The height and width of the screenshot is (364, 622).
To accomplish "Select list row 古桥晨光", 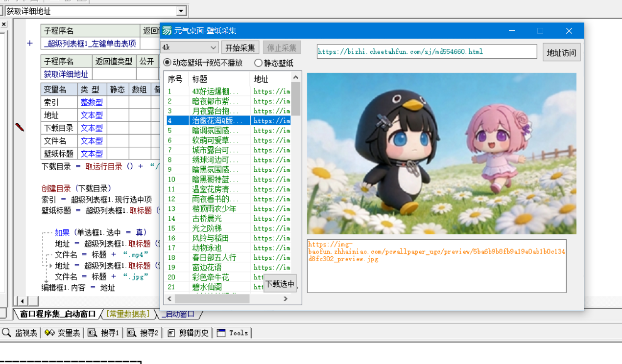I will coord(227,218).
